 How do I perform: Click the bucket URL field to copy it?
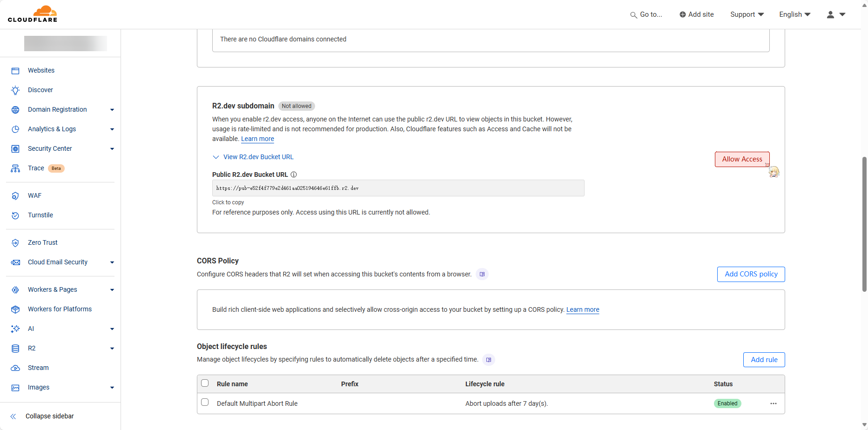[x=398, y=188]
